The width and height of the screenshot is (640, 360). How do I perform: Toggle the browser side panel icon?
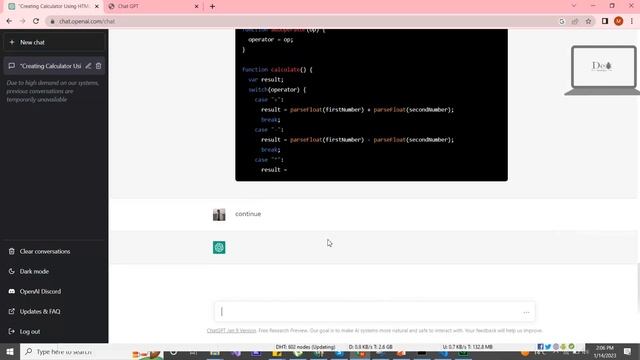(x=605, y=21)
